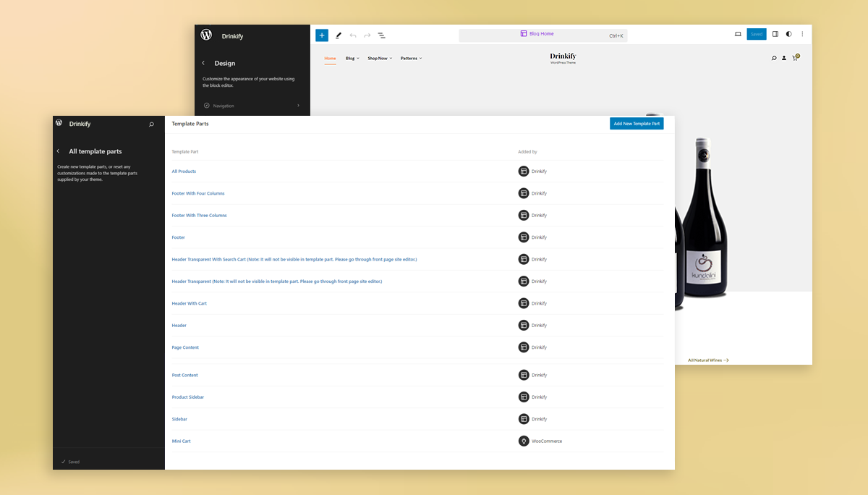Open the device preview laptop icon
This screenshot has height=495, width=868.
pyautogui.click(x=736, y=33)
